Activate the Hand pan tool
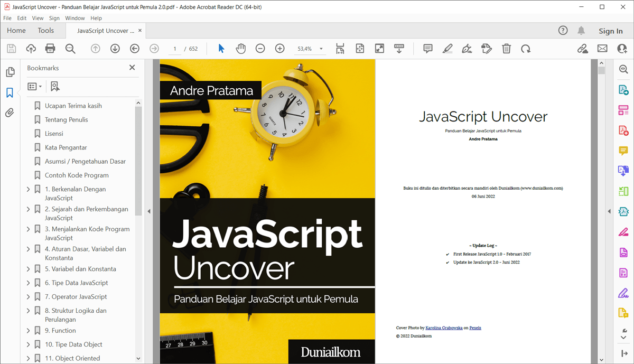This screenshot has width=634, height=364. point(241,49)
